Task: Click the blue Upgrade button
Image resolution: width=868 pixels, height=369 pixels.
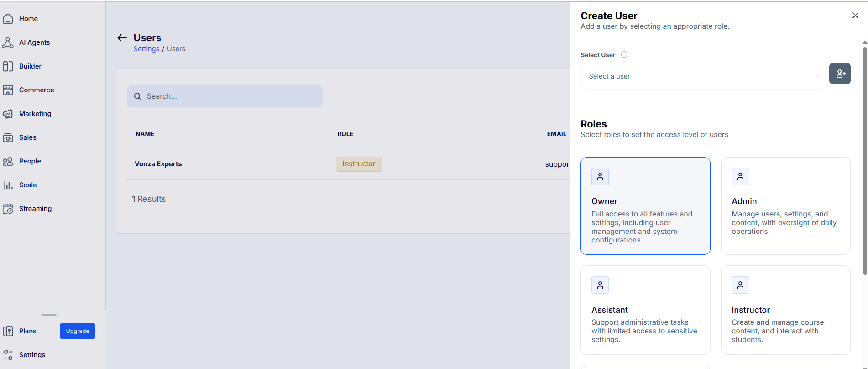Action: click(78, 331)
